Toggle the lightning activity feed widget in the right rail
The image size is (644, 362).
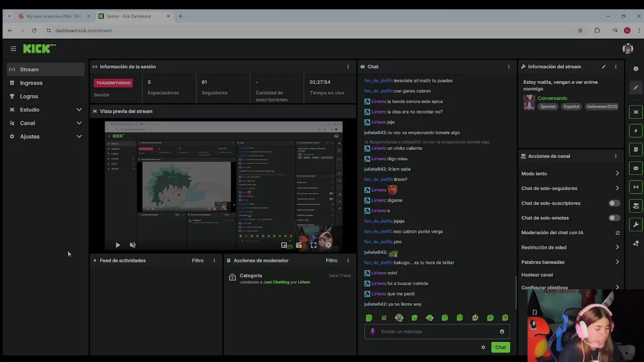click(x=636, y=131)
